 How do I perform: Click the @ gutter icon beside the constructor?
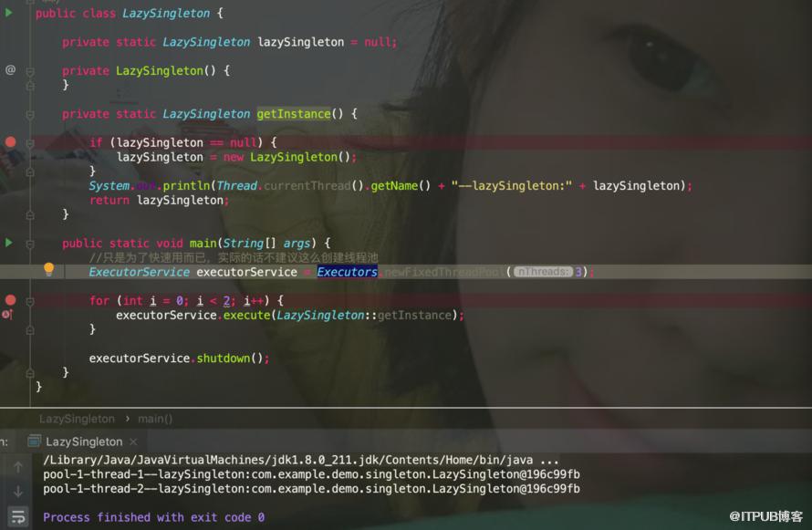[10, 70]
